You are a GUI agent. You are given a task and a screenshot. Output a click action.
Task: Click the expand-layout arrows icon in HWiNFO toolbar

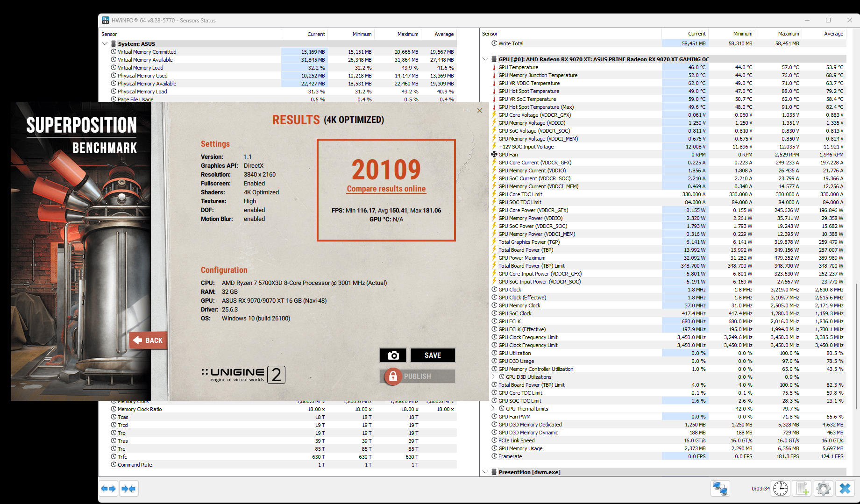(x=109, y=489)
